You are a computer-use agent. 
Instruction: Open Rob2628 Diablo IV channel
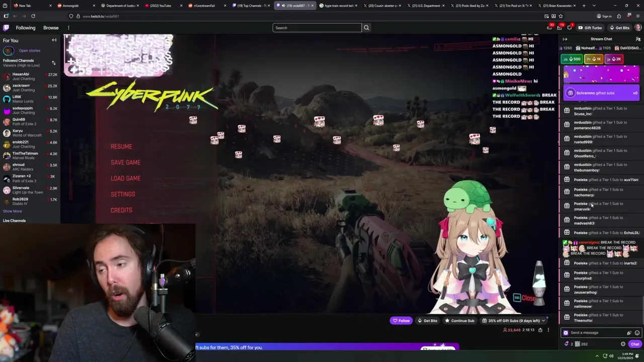[30, 201]
